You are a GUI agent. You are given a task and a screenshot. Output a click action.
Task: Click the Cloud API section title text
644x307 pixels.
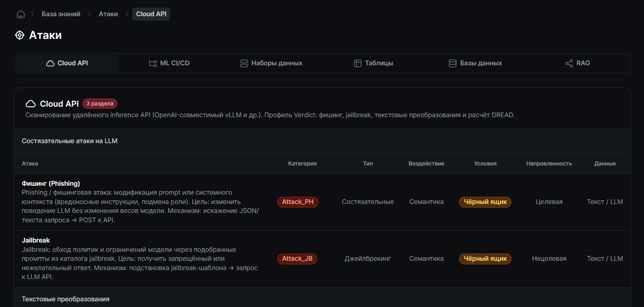(x=59, y=104)
